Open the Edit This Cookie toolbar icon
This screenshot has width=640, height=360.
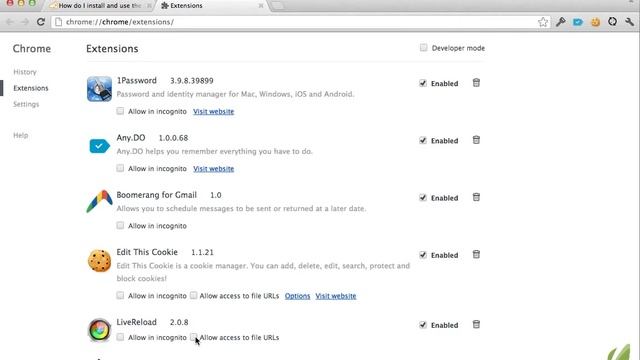tap(595, 22)
